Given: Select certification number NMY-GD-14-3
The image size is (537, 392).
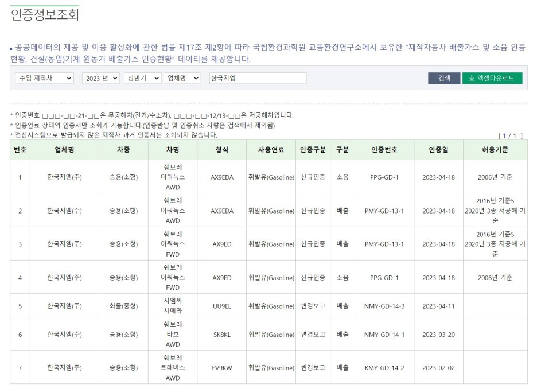Looking at the screenshot, I should [x=384, y=306].
